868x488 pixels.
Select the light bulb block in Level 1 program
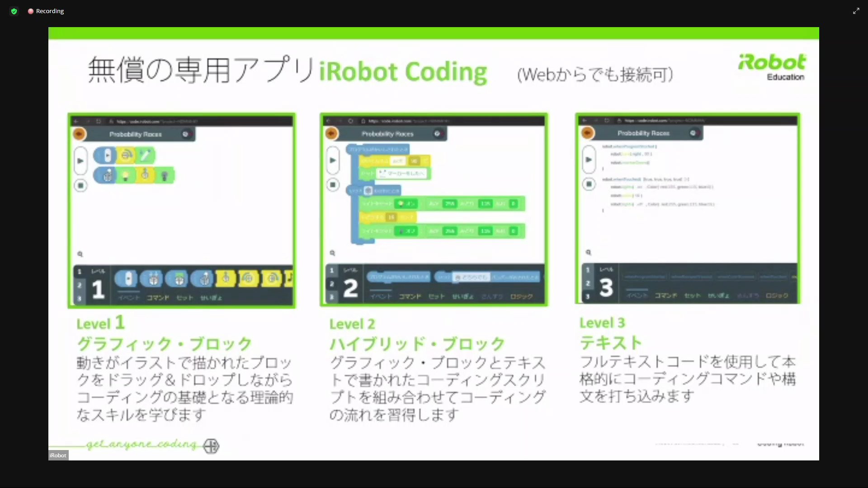point(126,175)
